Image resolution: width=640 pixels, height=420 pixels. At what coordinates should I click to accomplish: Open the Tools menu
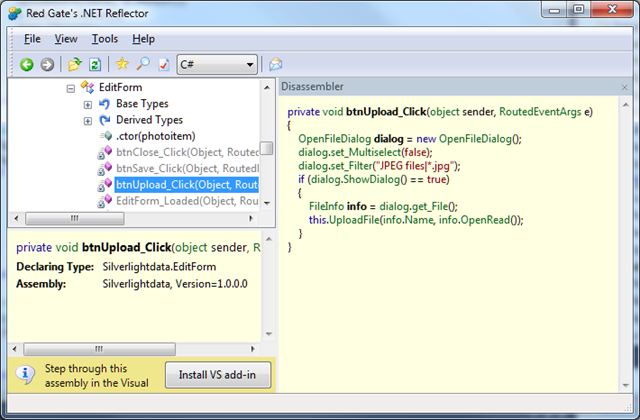105,39
